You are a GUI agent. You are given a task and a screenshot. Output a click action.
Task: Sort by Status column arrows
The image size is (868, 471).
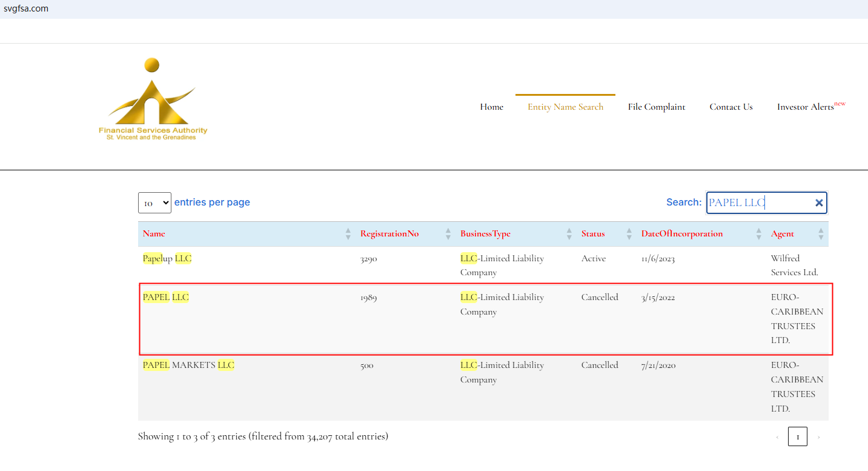(629, 234)
